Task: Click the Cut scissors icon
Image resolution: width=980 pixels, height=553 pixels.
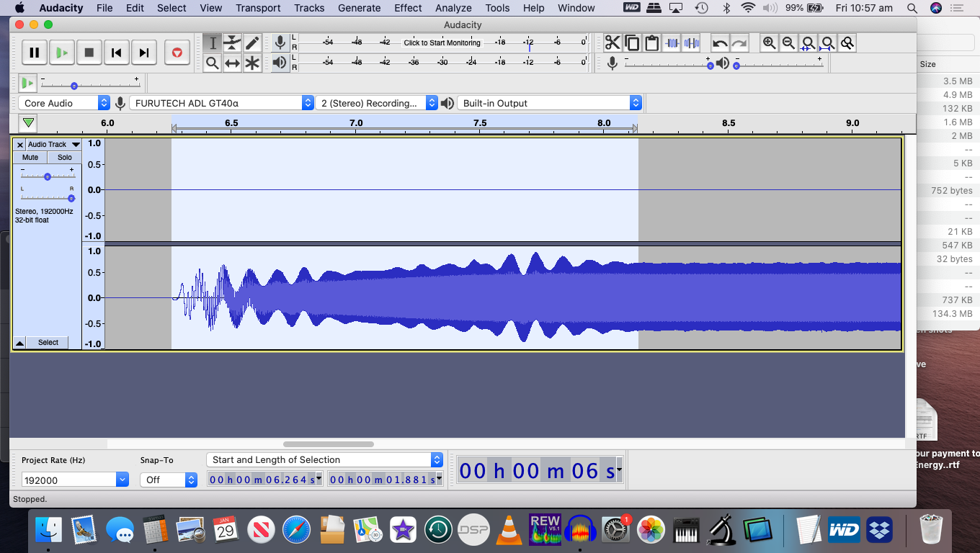Action: (x=612, y=43)
